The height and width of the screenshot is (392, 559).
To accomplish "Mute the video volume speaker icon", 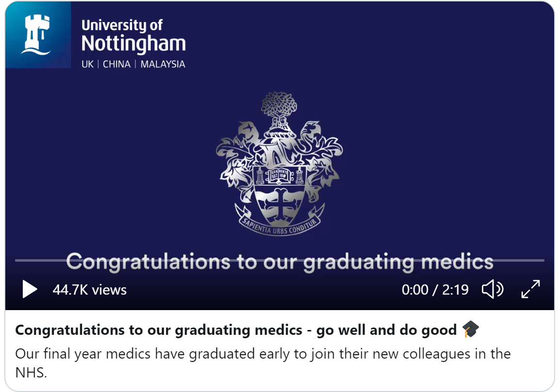I will 493,289.
